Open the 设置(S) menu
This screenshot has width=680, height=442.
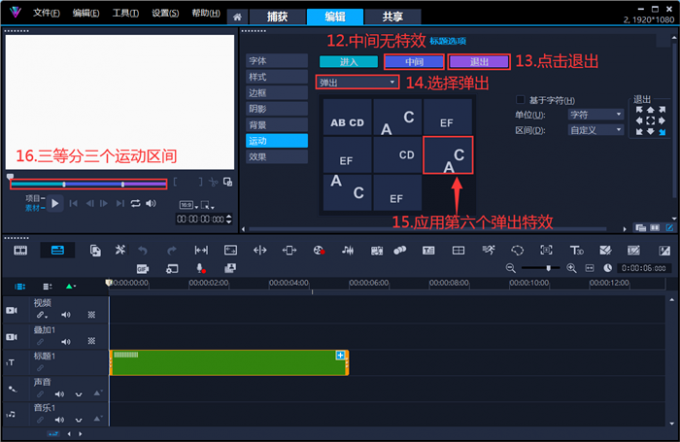point(165,13)
